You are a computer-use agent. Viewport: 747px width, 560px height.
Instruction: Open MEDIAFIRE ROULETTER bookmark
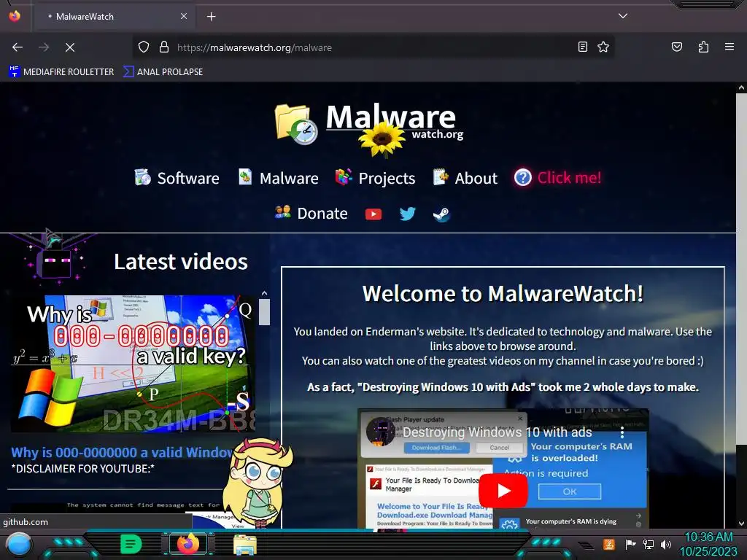pyautogui.click(x=61, y=72)
